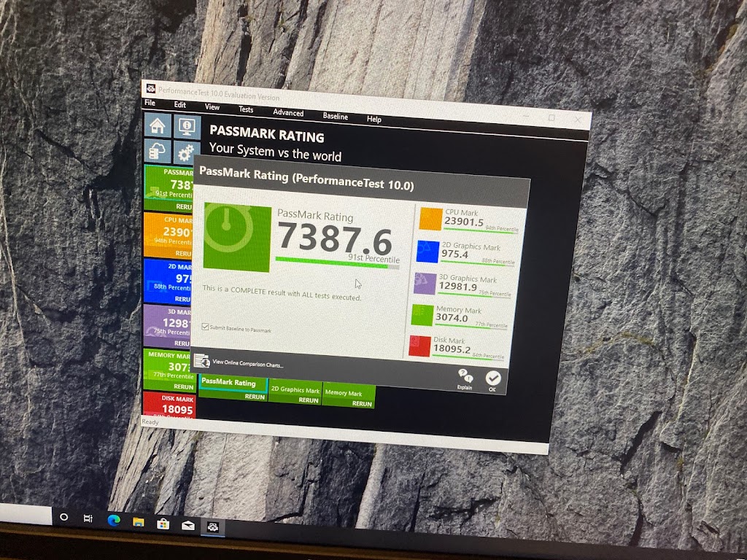The image size is (747, 560).
Task: Click the cloud baseline management icon
Action: point(158,152)
